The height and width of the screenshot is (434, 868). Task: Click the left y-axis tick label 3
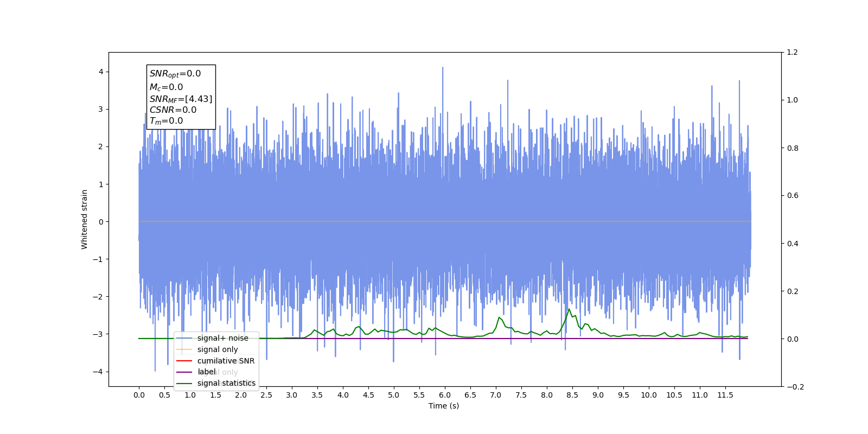coord(100,109)
